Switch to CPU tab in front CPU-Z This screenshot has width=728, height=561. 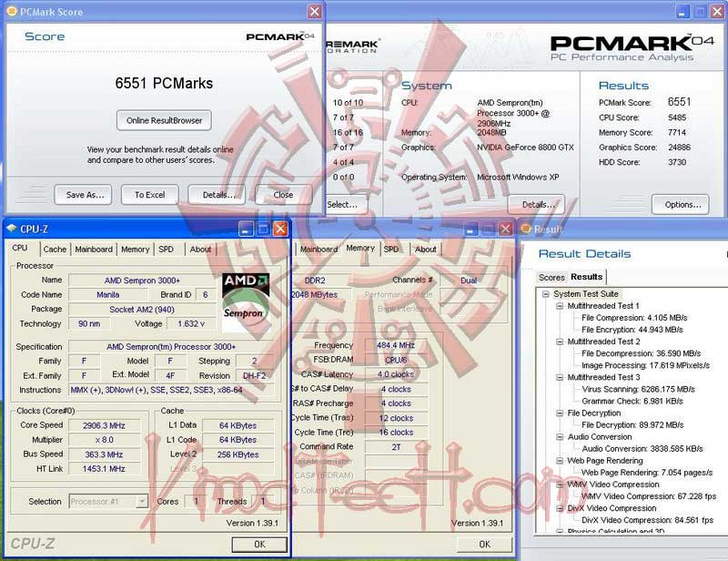tap(19, 248)
